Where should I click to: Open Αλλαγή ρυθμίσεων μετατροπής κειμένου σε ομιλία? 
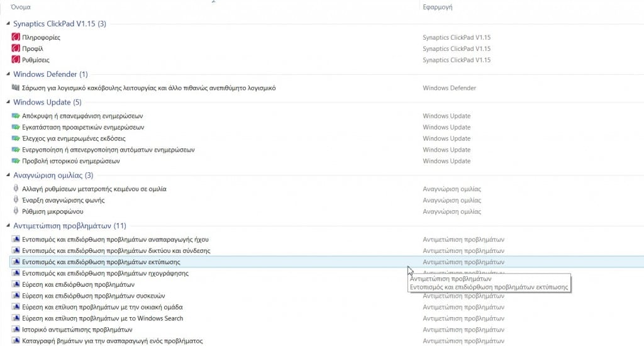pyautogui.click(x=94, y=189)
